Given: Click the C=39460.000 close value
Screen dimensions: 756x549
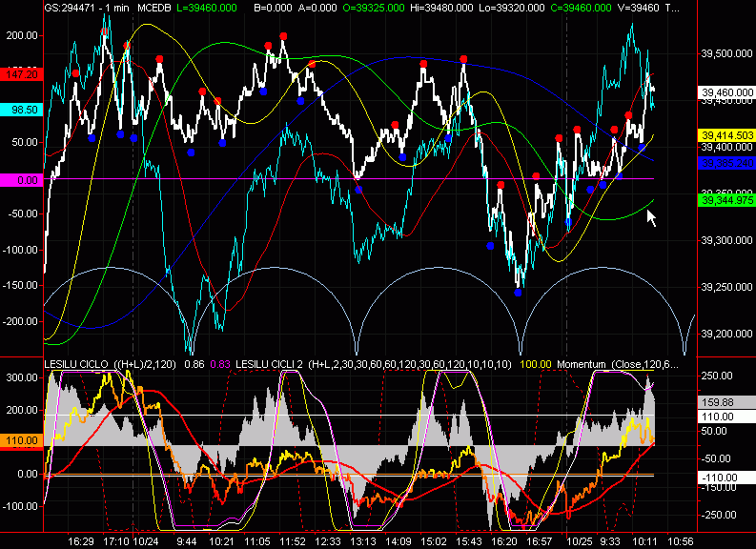Looking at the screenshot, I should tap(581, 8).
